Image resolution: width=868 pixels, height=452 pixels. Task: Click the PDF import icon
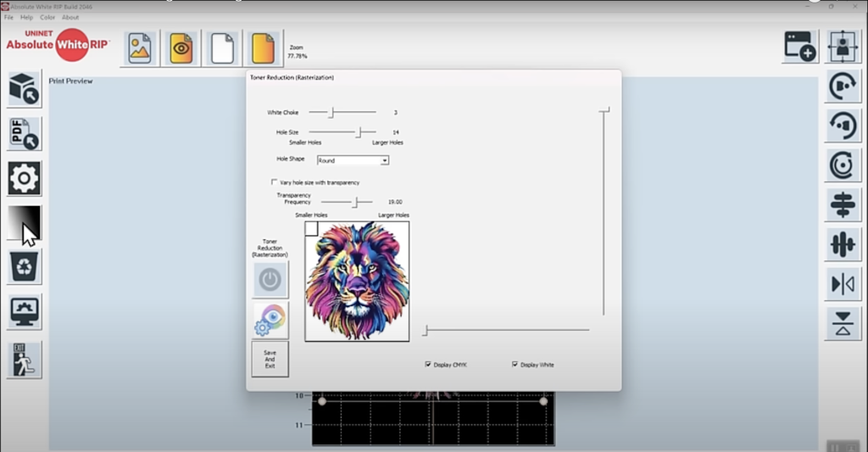24,134
